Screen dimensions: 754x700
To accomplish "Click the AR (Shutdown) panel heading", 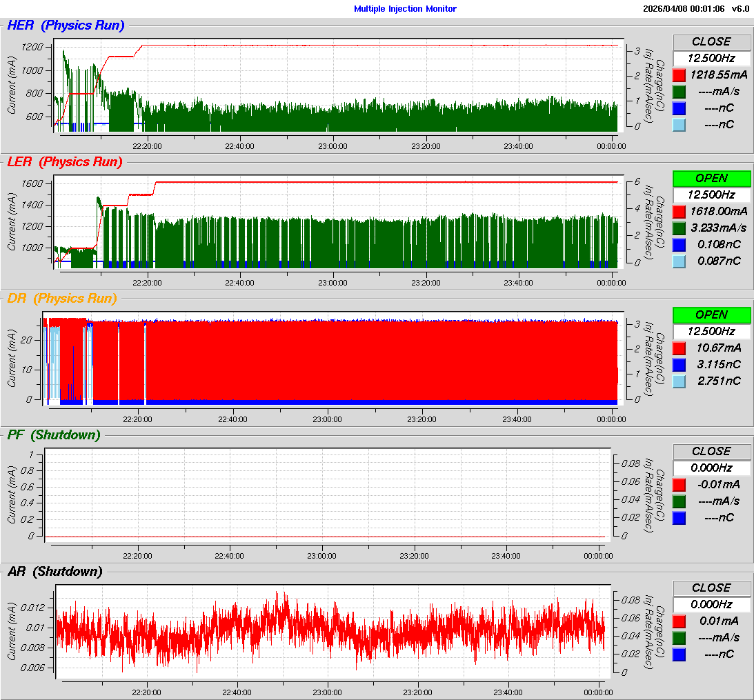I will pyautogui.click(x=54, y=572).
